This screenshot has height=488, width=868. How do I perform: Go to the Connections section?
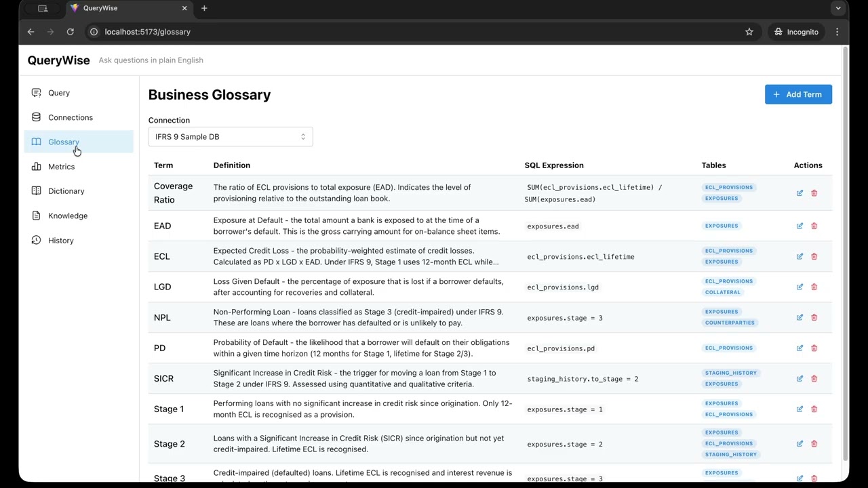[x=71, y=117]
